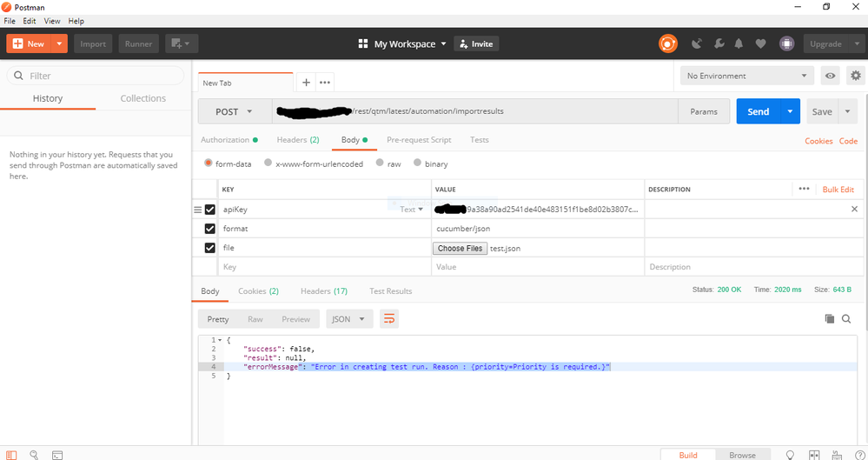Image resolution: width=868 pixels, height=460 pixels.
Task: Click the Send button
Action: [x=758, y=111]
